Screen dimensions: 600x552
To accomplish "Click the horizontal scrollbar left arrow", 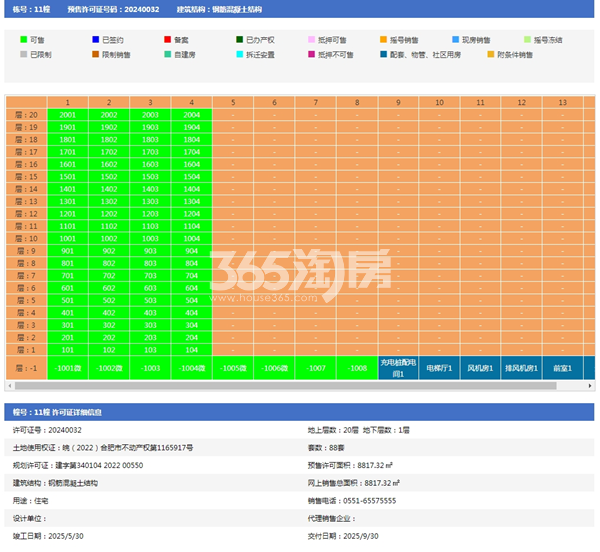I will click(x=10, y=386).
